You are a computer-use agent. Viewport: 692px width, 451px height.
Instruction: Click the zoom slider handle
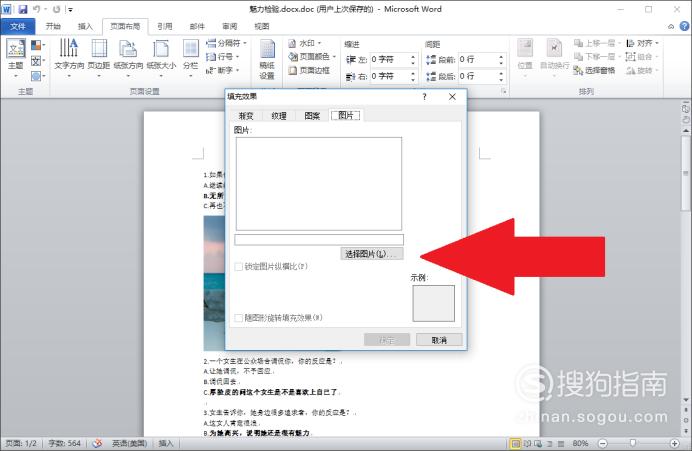[x=633, y=443]
